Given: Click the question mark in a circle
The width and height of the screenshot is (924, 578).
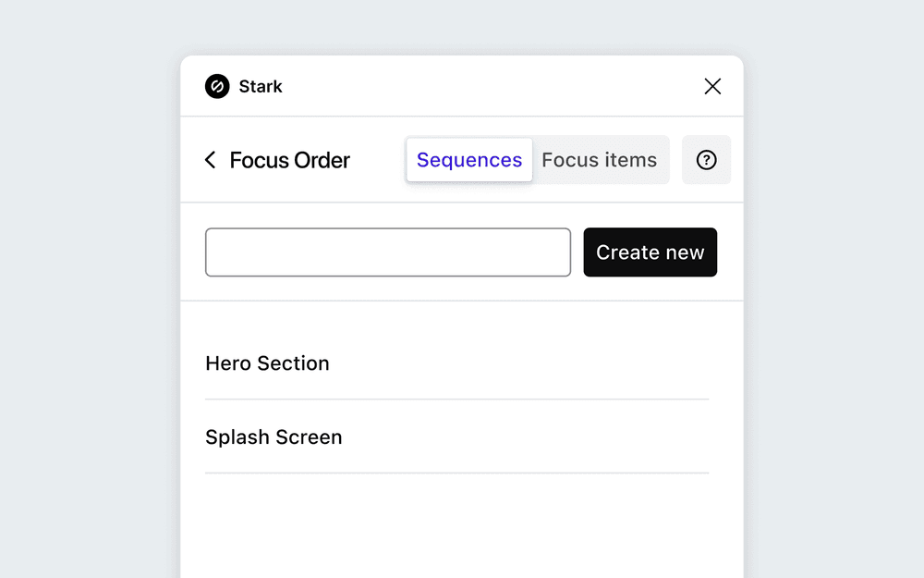Looking at the screenshot, I should tap(706, 160).
